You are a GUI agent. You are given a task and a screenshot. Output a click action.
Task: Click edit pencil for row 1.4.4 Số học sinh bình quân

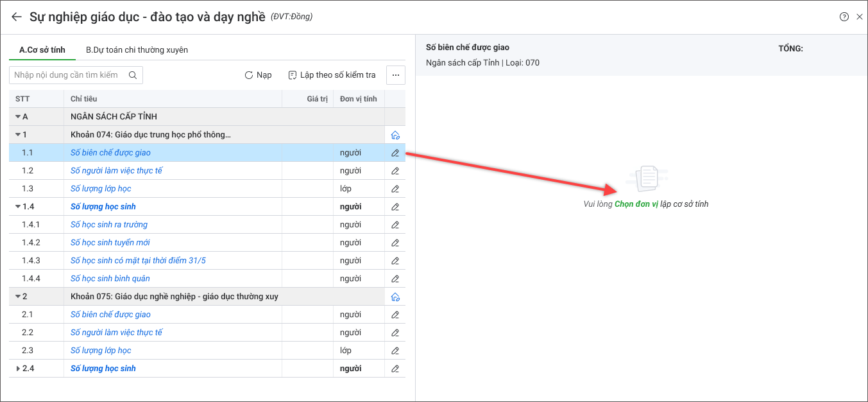(x=395, y=279)
